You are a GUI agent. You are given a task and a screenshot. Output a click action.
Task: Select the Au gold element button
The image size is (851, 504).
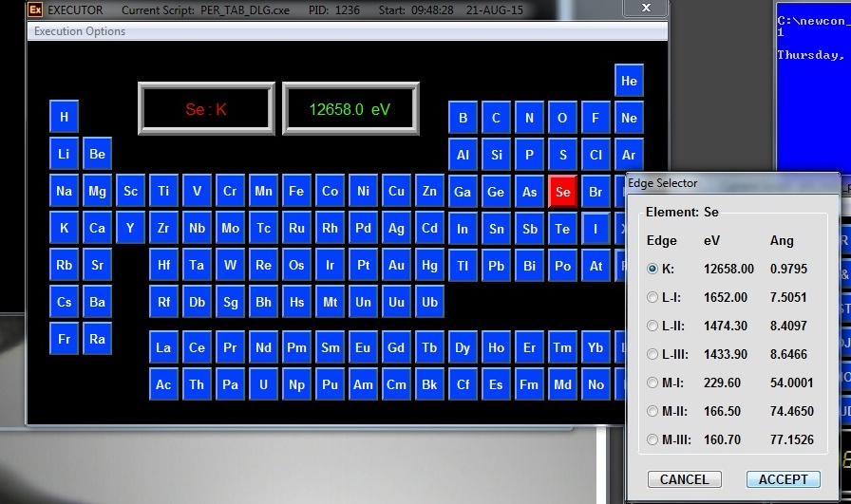pos(396,266)
